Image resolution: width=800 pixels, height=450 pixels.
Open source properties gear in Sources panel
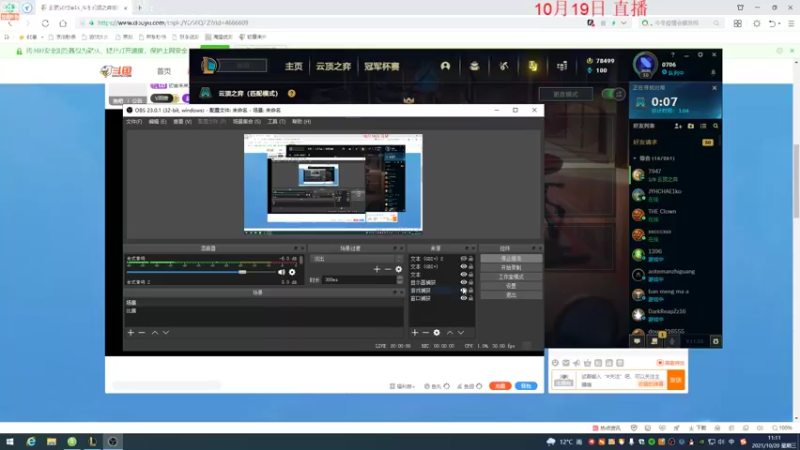coord(437,333)
